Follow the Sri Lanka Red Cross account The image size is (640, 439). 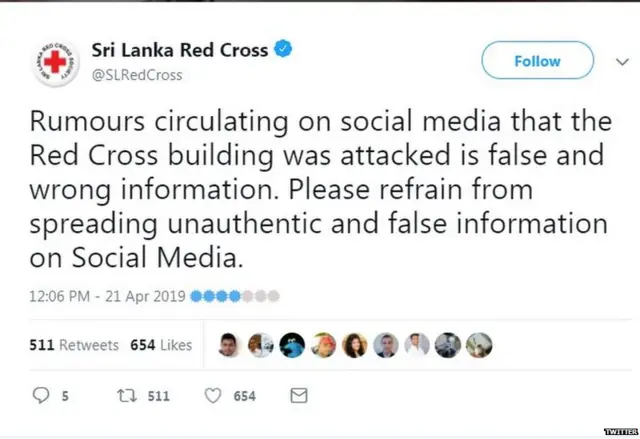click(537, 61)
